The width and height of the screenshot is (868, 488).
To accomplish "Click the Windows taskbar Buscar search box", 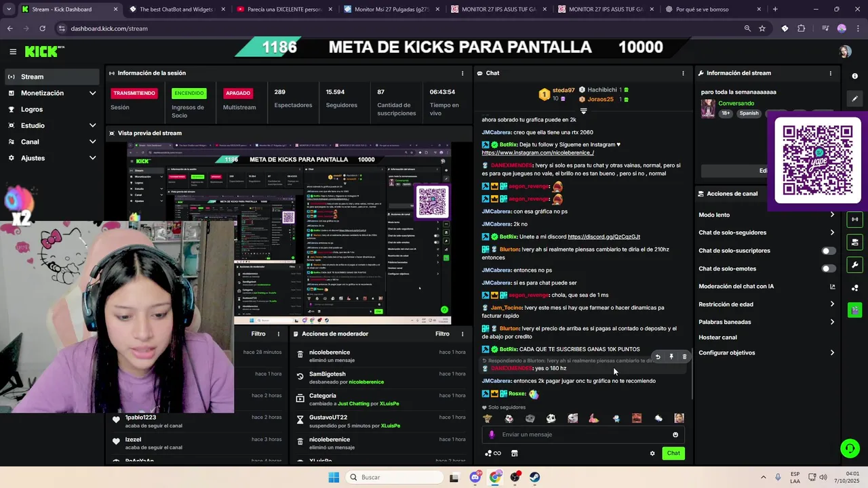I will pos(393,477).
